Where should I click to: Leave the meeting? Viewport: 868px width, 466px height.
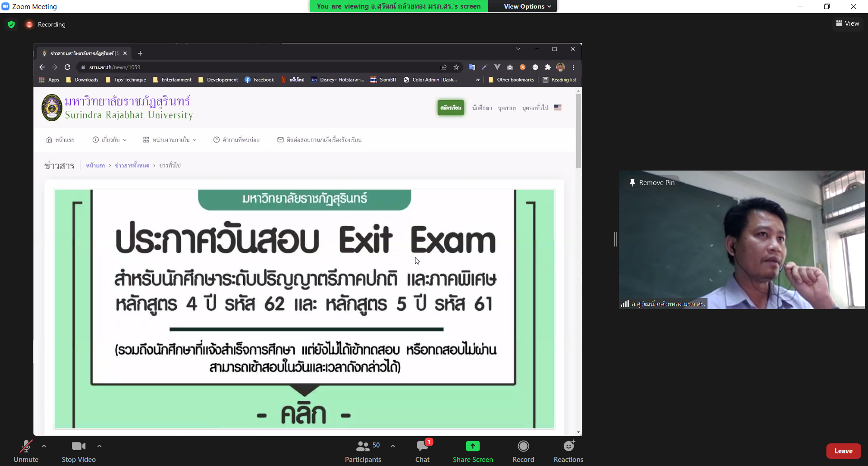pos(843,451)
